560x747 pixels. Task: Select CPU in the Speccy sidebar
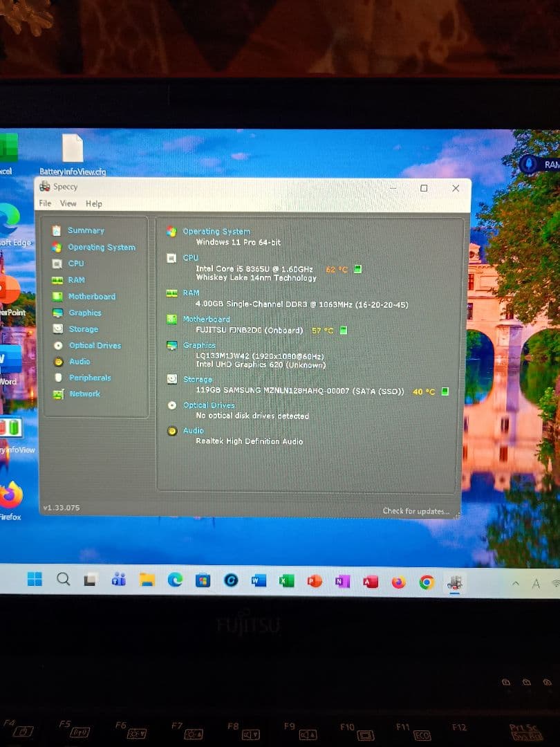[x=76, y=264]
